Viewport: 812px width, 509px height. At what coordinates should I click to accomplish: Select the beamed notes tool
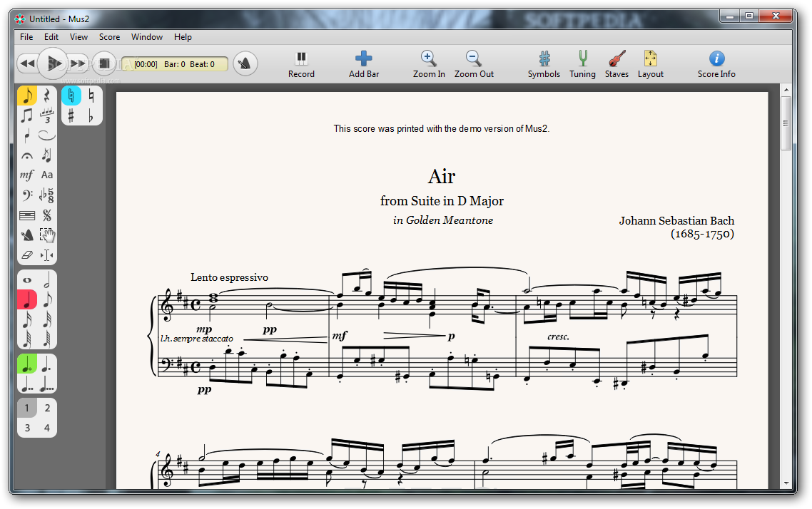pos(27,115)
